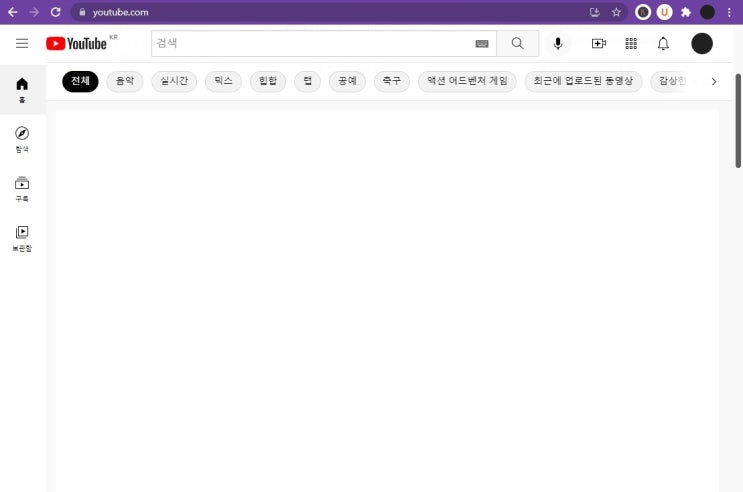The image size is (743, 492).
Task: Open the create video camera icon
Action: (599, 44)
